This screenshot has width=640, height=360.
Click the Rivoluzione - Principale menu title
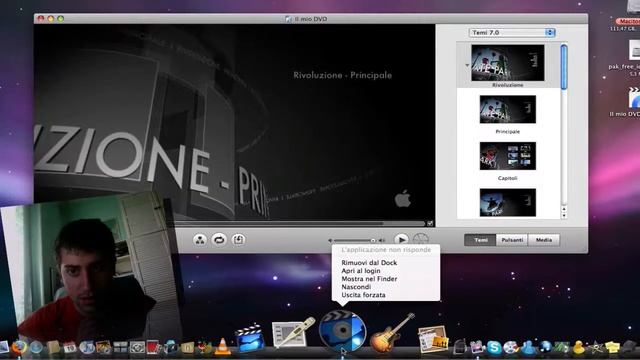click(x=342, y=75)
